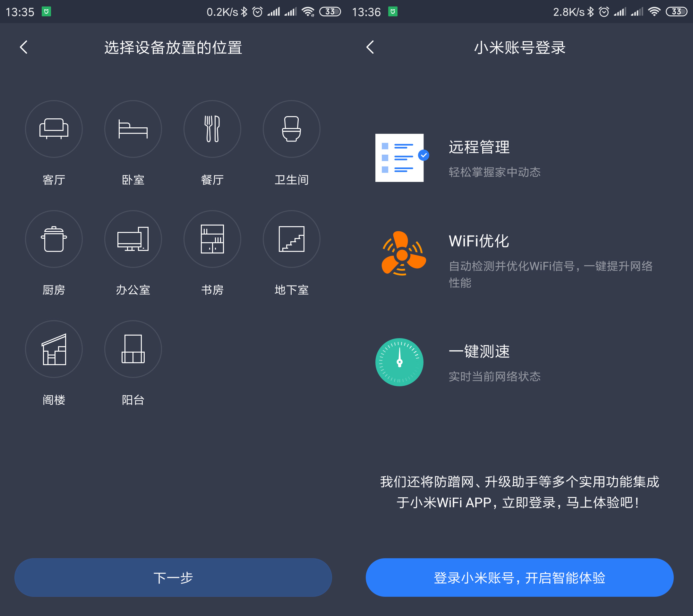Go back from the device location screen
Image resolution: width=693 pixels, height=616 pixels.
click(24, 47)
